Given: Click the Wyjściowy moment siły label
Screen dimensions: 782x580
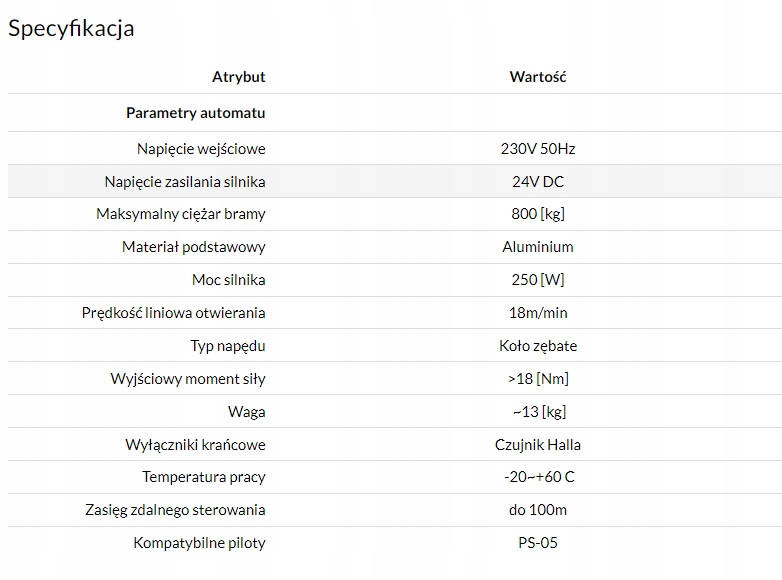Looking at the screenshot, I should point(188,379).
